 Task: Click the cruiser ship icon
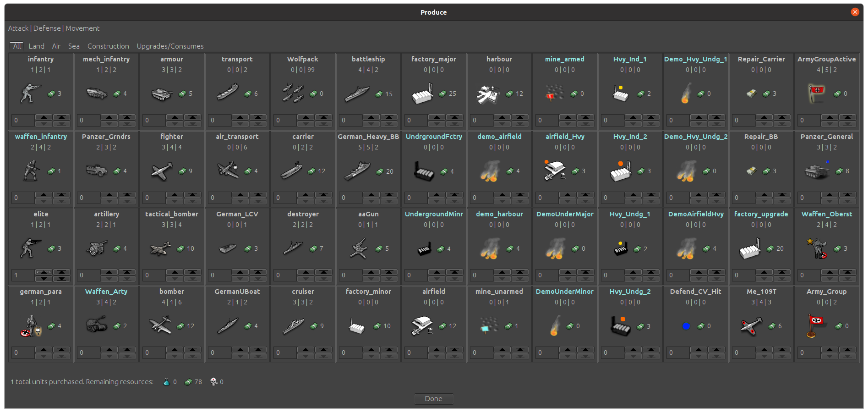pos(293,326)
